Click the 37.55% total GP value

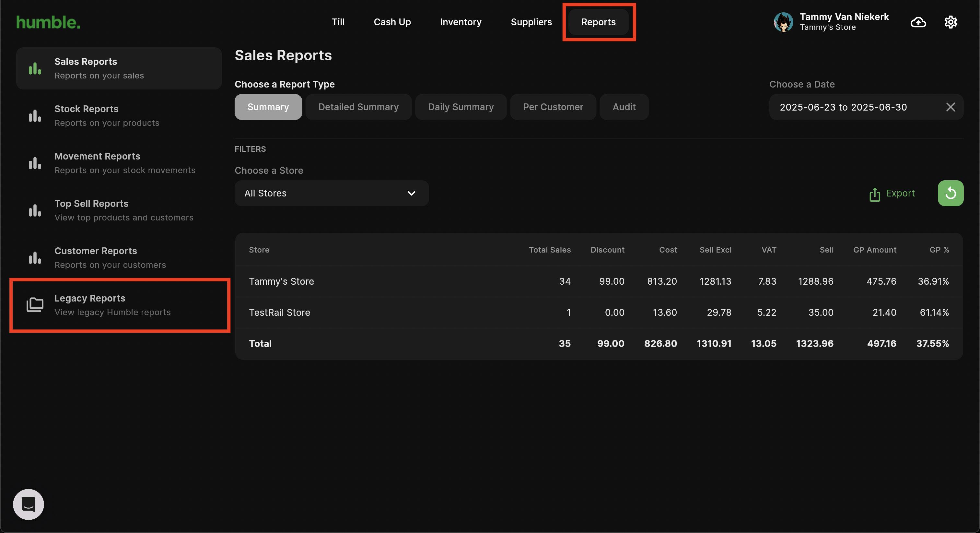pos(932,343)
